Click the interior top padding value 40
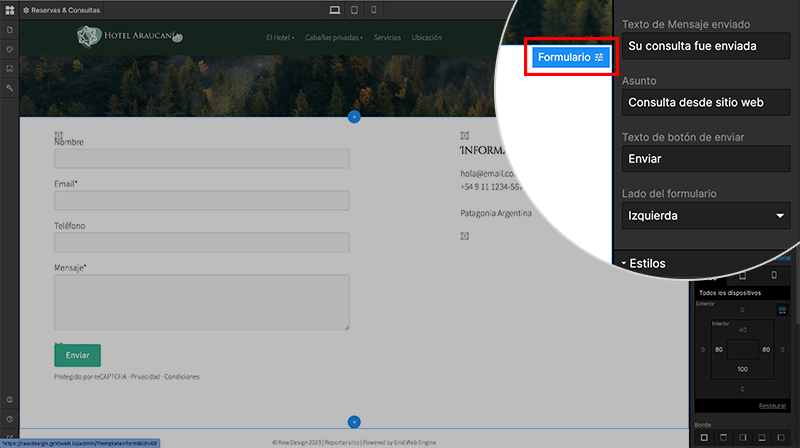 742,330
